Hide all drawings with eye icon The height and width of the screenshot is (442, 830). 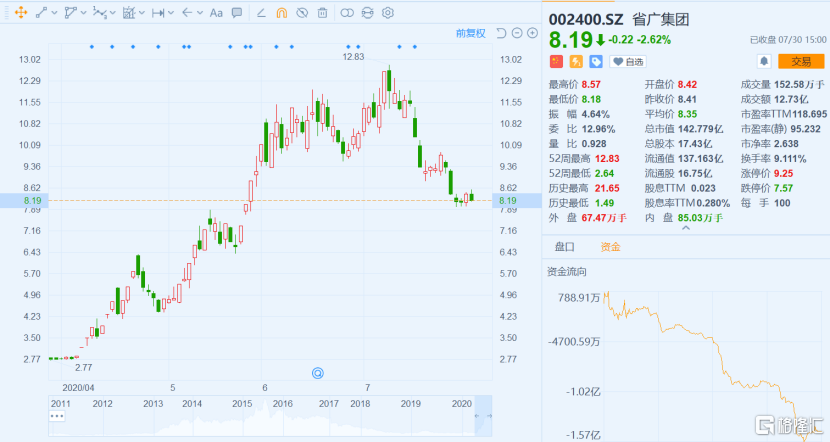pos(302,13)
